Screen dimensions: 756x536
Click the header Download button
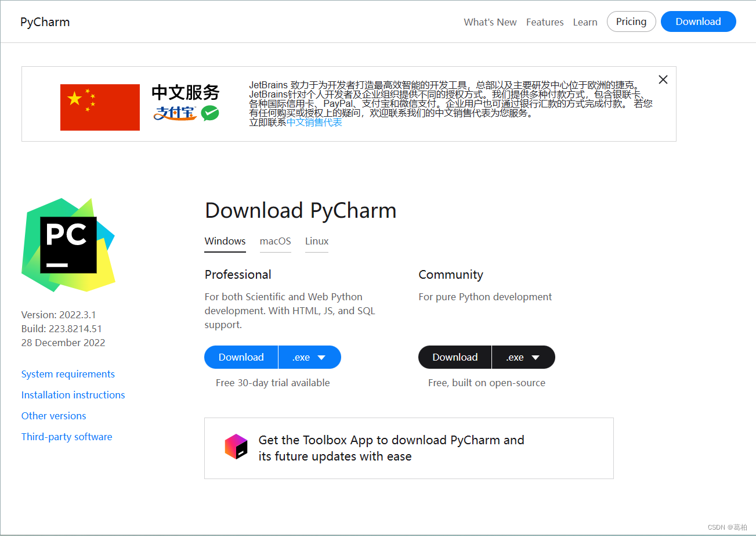click(x=699, y=21)
